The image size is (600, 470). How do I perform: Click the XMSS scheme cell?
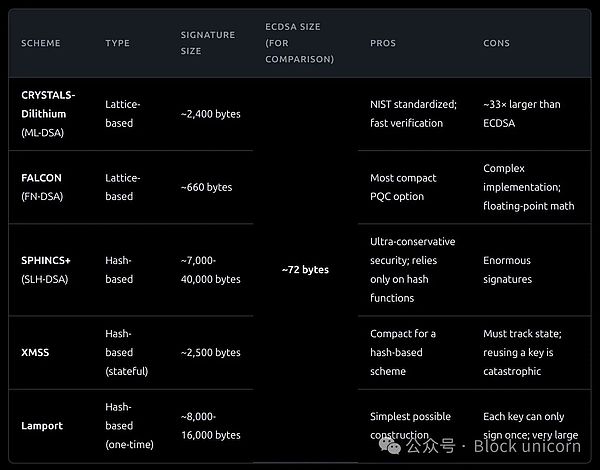36,352
